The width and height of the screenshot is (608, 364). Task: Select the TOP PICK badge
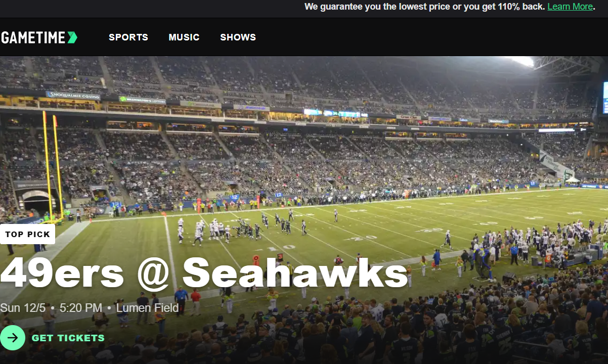click(x=27, y=234)
